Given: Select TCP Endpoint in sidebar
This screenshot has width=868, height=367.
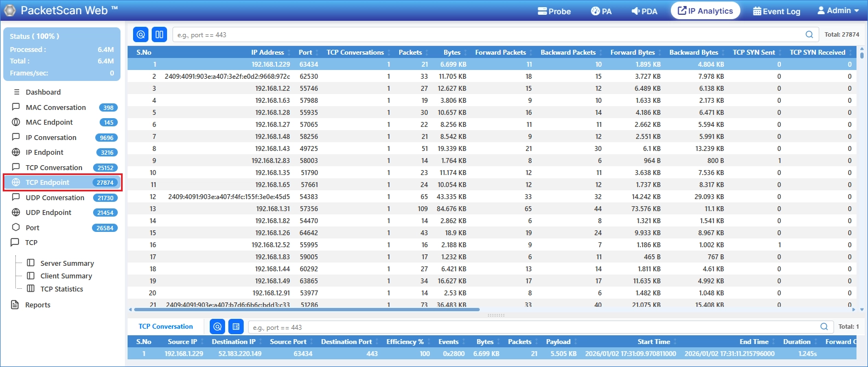Looking at the screenshot, I should coord(62,182).
